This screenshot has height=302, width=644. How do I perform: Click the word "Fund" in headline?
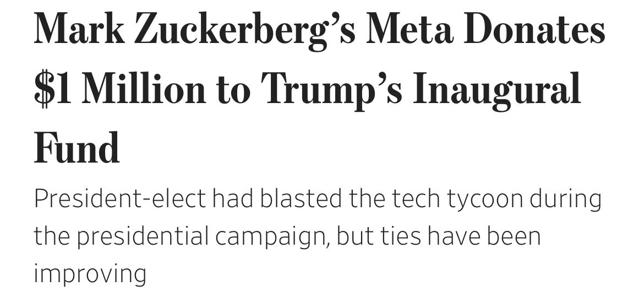[x=77, y=147]
